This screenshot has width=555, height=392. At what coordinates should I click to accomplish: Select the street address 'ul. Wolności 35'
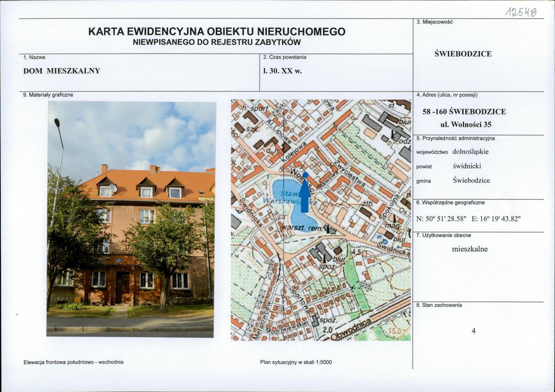pos(466,124)
